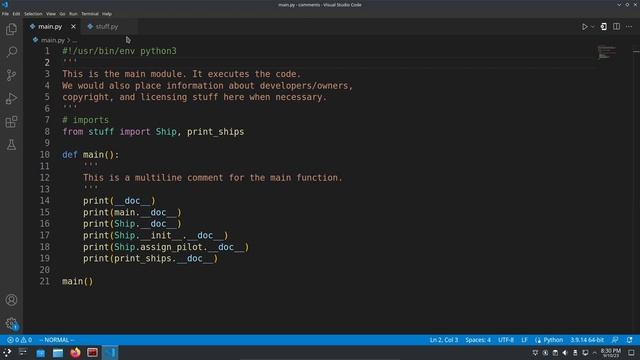Click line number 10 in the gutter
Viewport: 640px width, 360px height.
(x=45, y=155)
